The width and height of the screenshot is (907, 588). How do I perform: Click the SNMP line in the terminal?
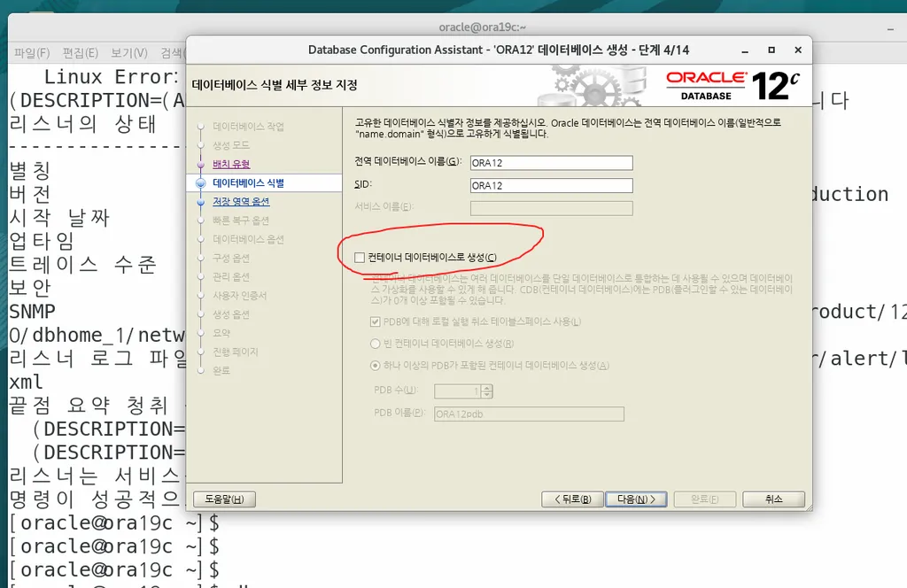click(x=33, y=312)
